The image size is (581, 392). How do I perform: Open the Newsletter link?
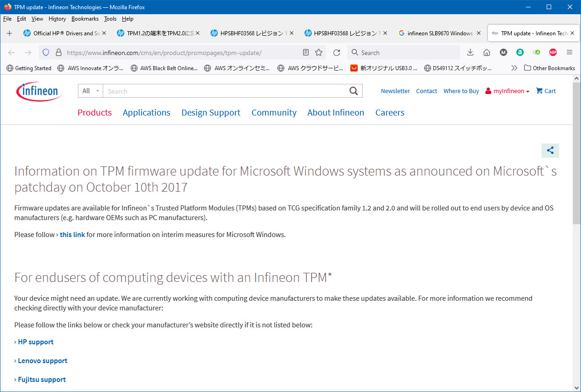(x=395, y=91)
